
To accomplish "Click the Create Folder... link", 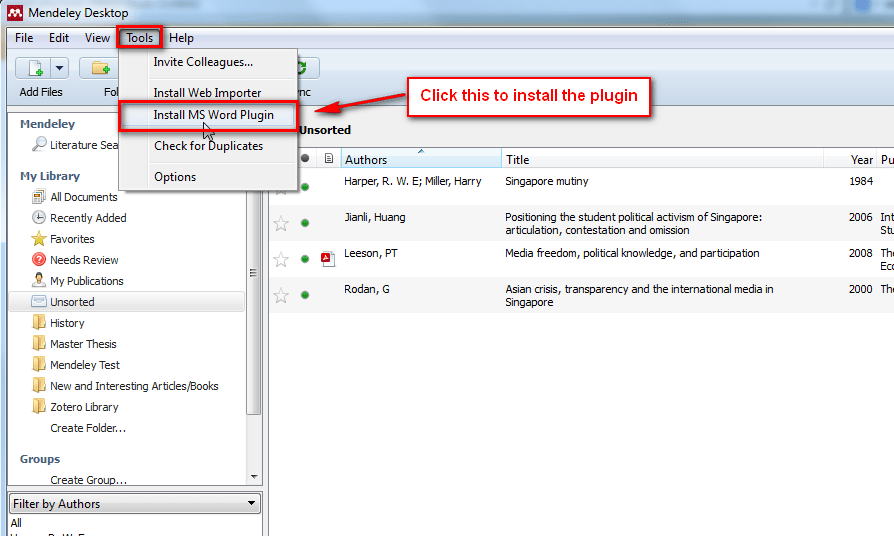I will [x=88, y=428].
